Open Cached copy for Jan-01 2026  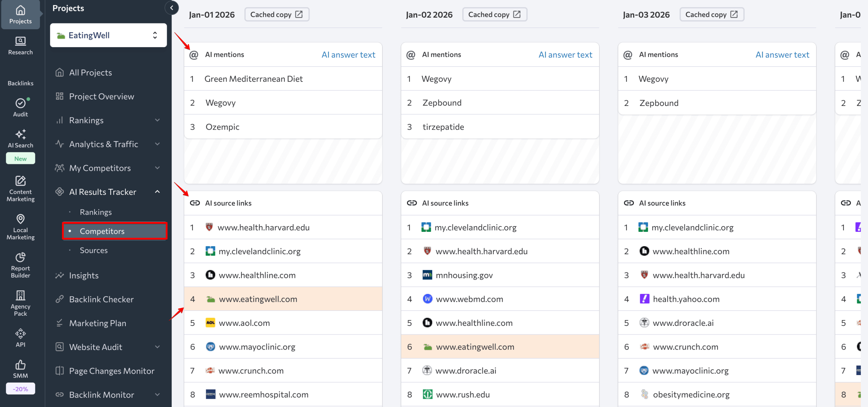point(277,14)
